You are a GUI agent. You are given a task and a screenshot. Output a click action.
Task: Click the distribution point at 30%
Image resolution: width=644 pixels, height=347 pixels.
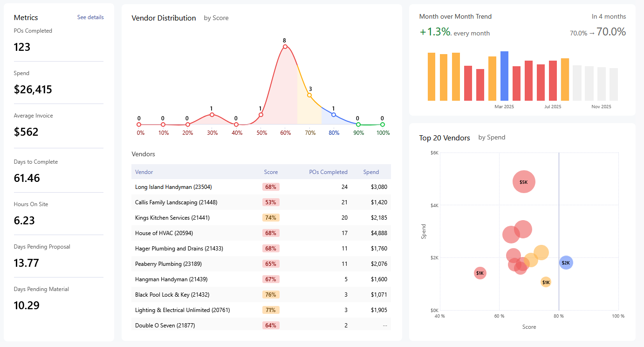pyautogui.click(x=212, y=115)
